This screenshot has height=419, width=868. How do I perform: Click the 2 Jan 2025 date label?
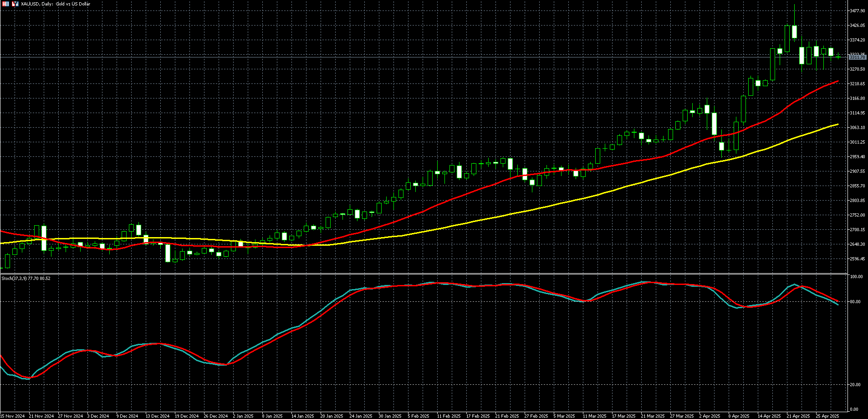[243, 416]
